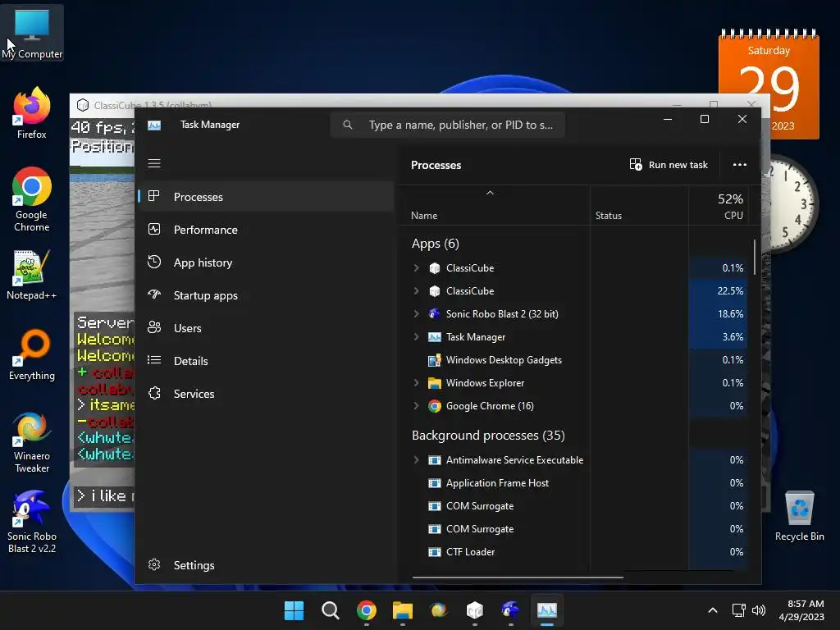Screen dimensions: 840x630
Task: Click the Sonic icon in the taskbar
Action: click(x=510, y=610)
